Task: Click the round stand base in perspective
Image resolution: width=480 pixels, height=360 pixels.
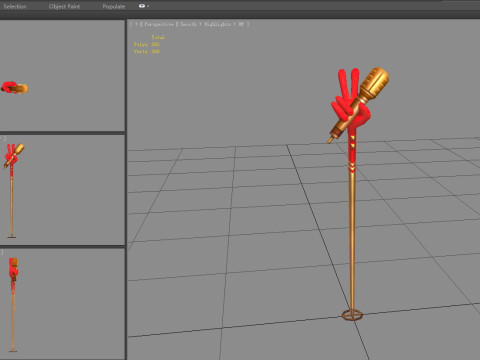Action: click(352, 315)
